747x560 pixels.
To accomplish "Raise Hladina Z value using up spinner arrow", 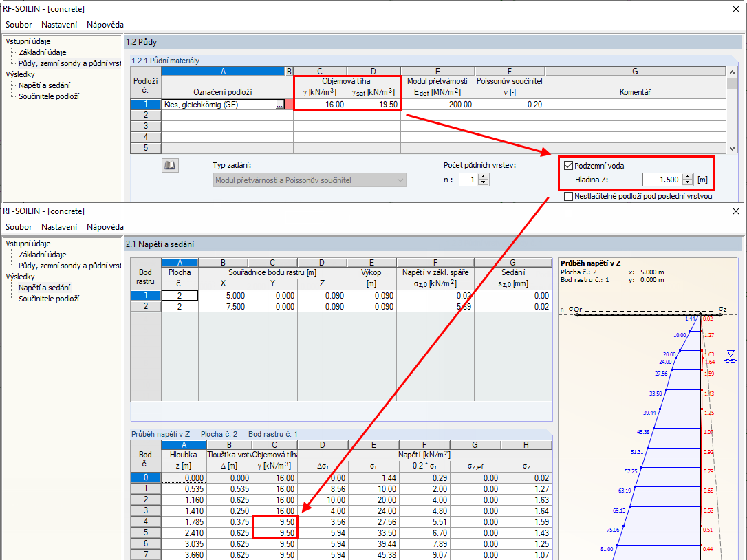I will tap(687, 177).
